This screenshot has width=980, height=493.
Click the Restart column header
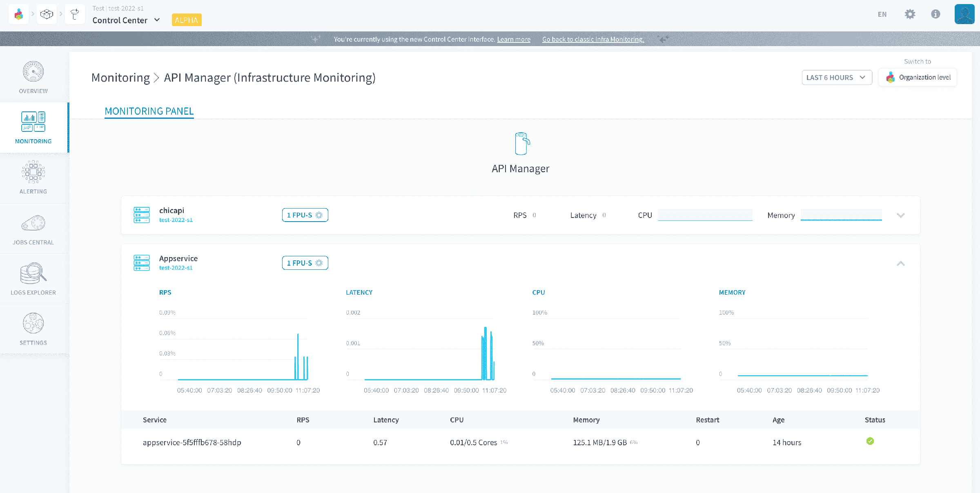click(x=708, y=420)
